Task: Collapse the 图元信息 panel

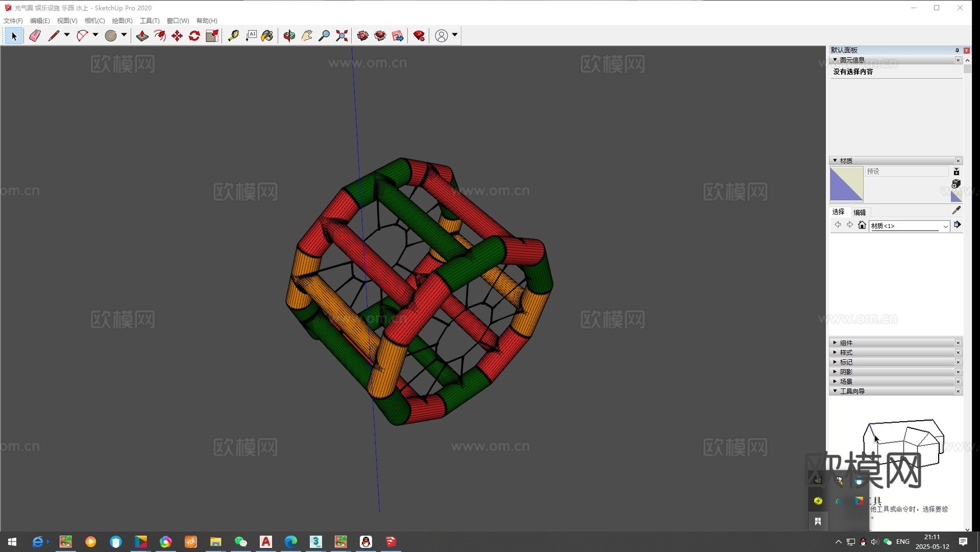Action: [x=835, y=60]
